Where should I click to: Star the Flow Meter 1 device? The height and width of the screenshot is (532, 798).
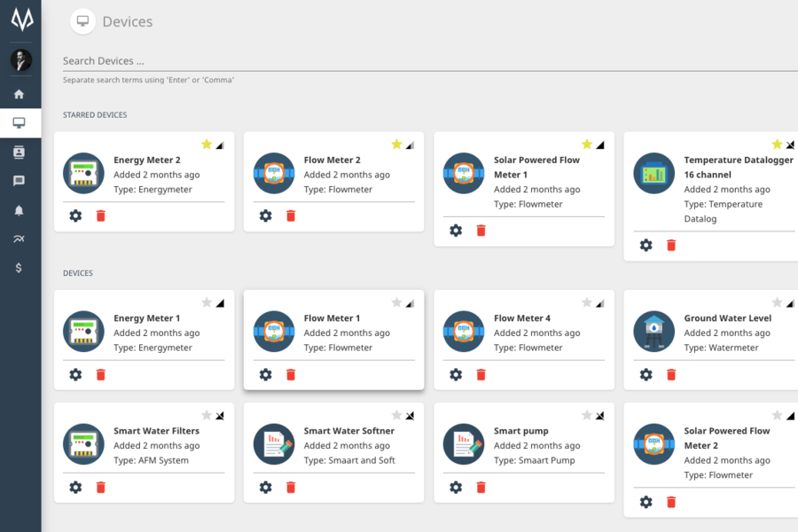[396, 302]
